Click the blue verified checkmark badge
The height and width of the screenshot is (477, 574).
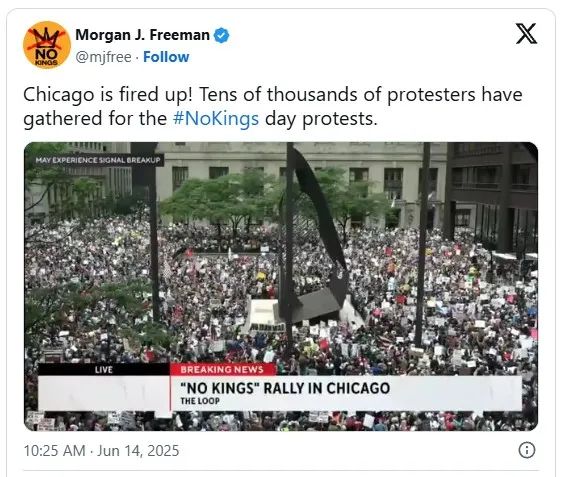pos(221,36)
